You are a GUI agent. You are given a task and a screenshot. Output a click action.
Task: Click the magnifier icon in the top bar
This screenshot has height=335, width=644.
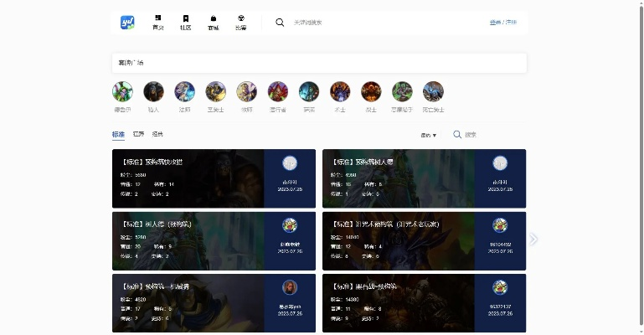[x=280, y=23]
